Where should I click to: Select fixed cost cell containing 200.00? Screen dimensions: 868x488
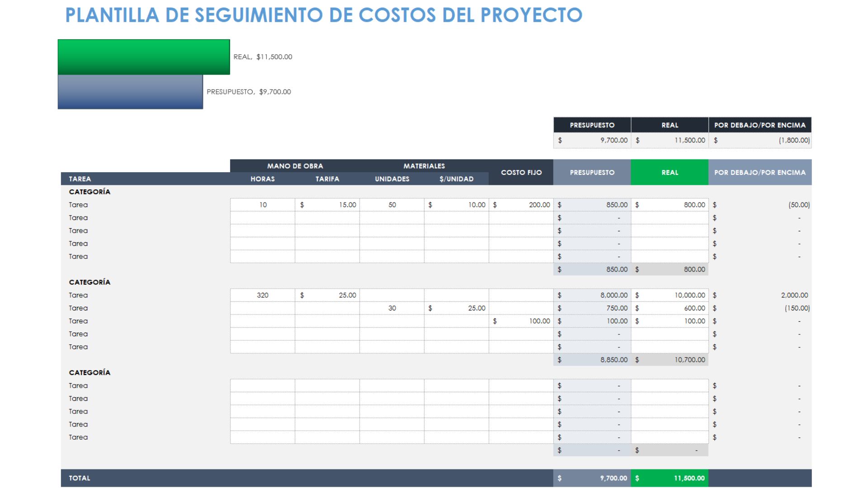pos(521,205)
